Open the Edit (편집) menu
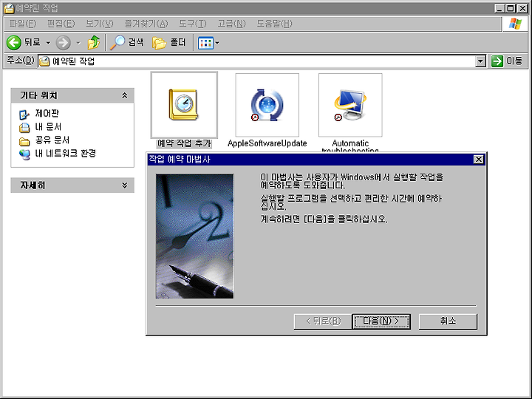The image size is (532, 399). pyautogui.click(x=61, y=24)
